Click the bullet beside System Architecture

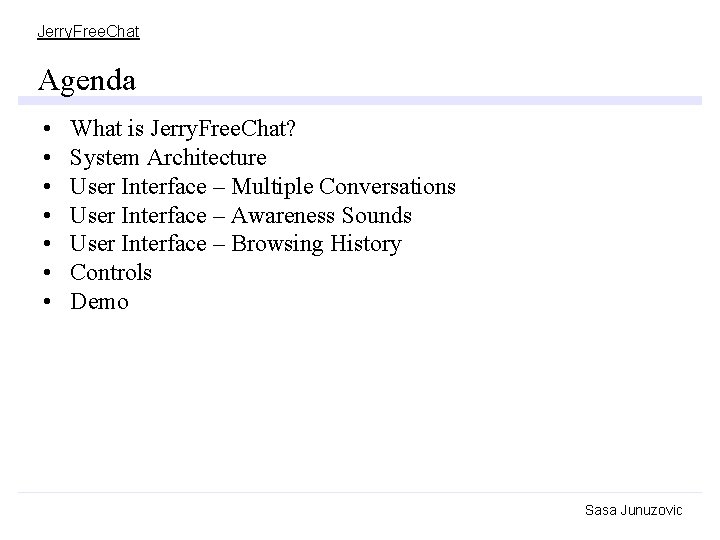click(47, 159)
